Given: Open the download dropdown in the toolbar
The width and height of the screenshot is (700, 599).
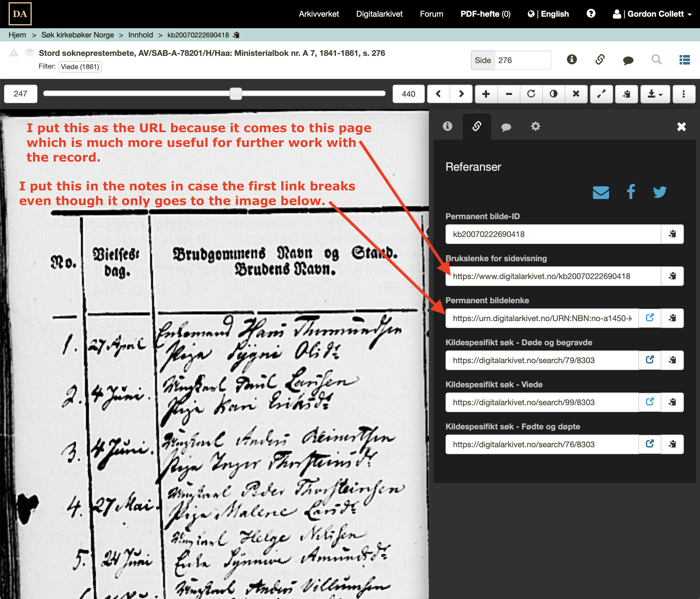Looking at the screenshot, I should (655, 94).
